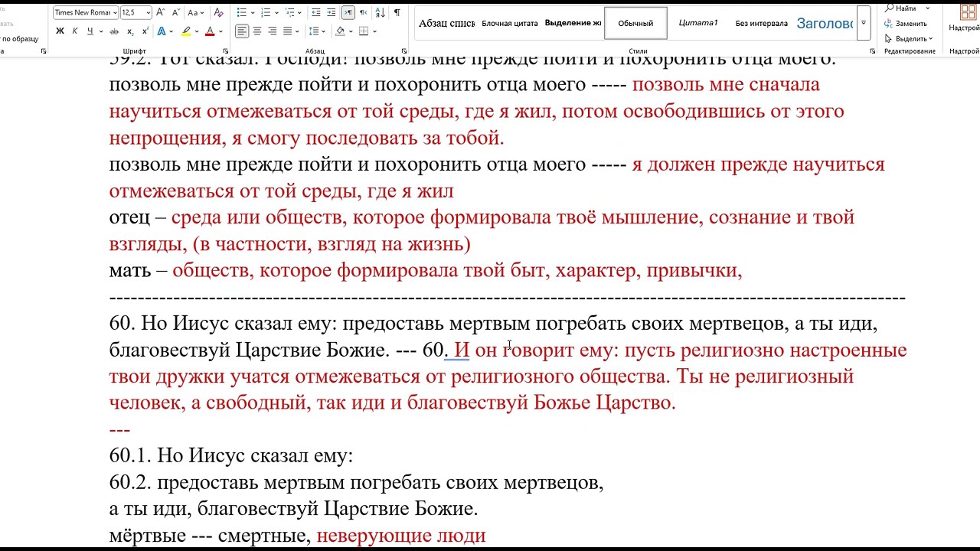Apply red font color
This screenshot has height=551, width=980.
210,31
